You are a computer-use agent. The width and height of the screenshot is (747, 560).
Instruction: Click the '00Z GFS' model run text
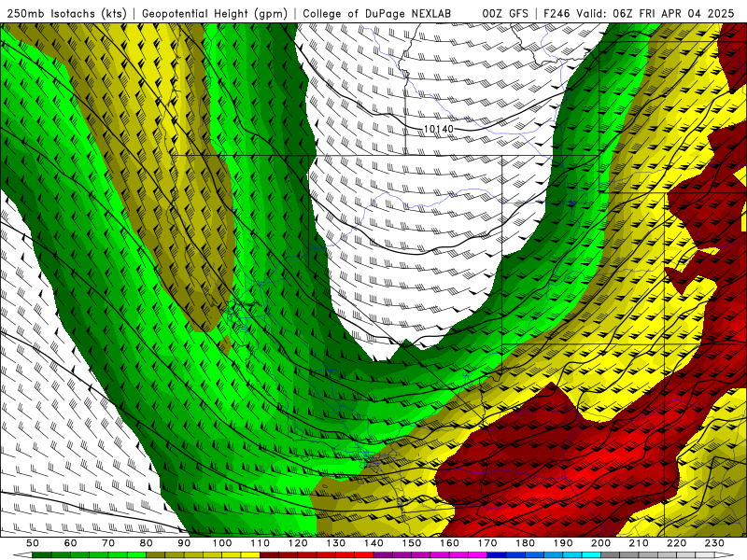point(505,14)
